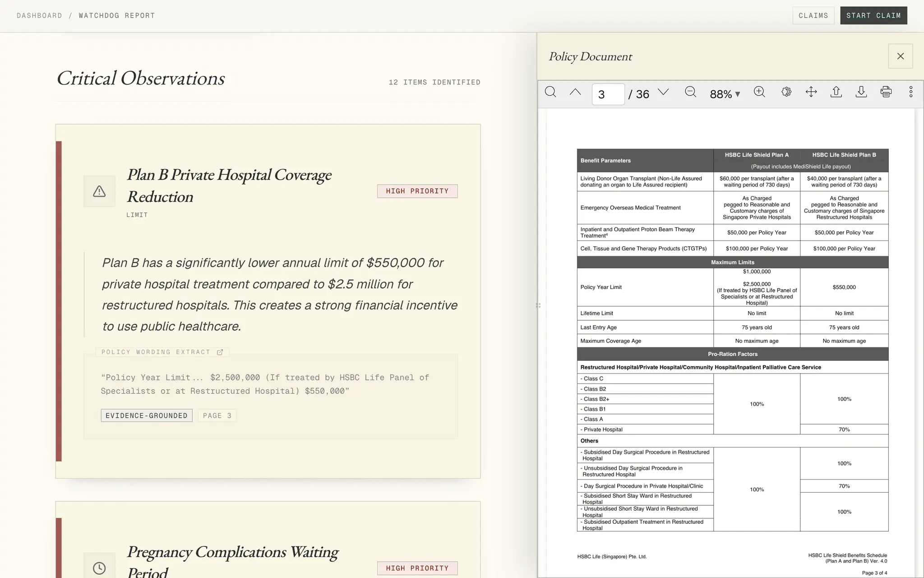Click the panel resize handle between report and document
The width and height of the screenshot is (924, 578).
(x=538, y=305)
